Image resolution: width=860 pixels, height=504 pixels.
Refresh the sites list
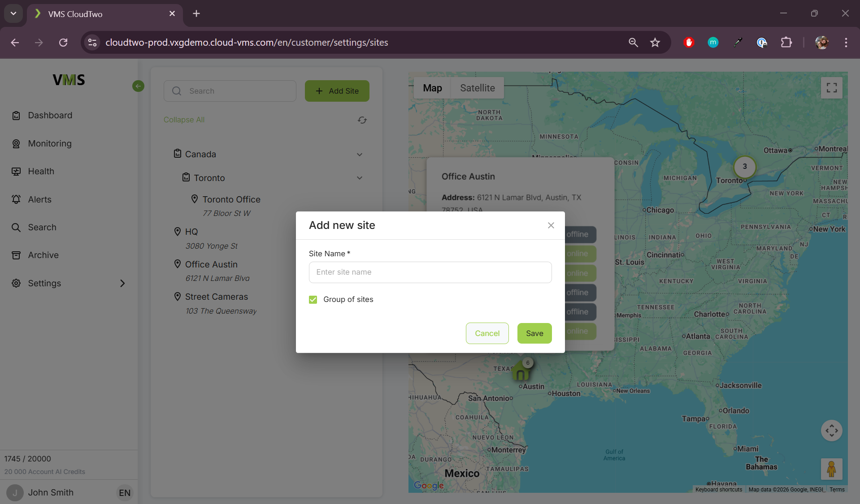[x=362, y=120]
